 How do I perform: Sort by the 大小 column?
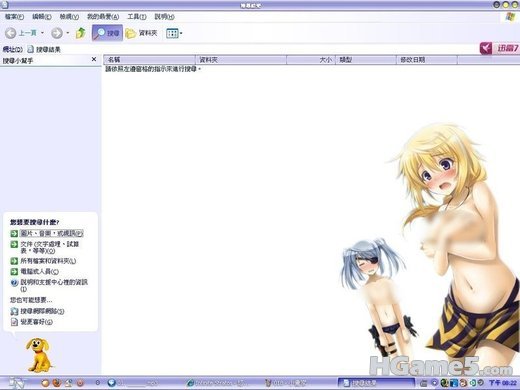pos(311,60)
